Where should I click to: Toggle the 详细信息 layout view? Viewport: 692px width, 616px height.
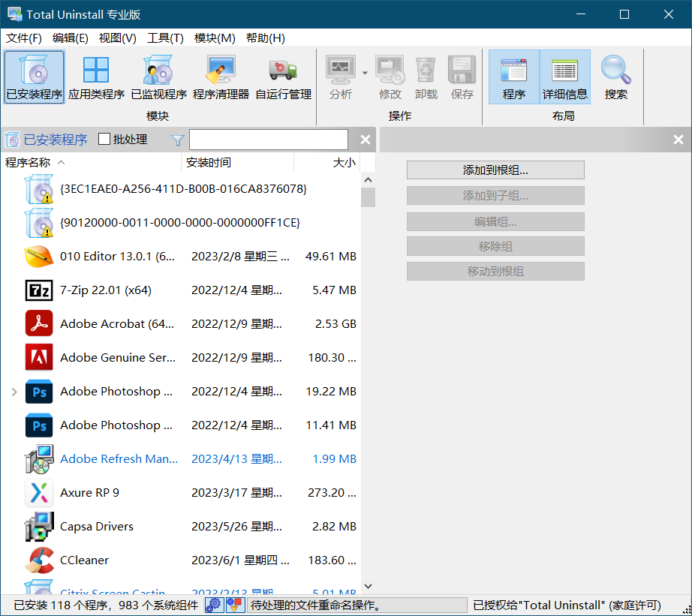point(565,77)
